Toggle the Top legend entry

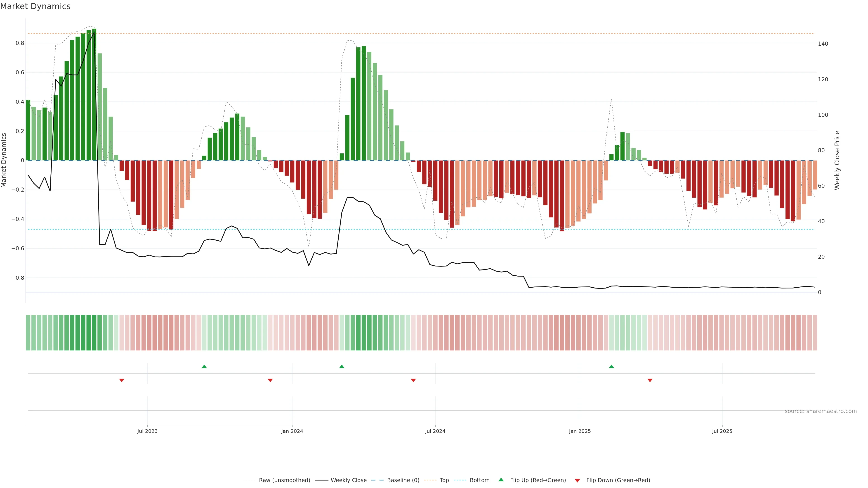(x=444, y=480)
